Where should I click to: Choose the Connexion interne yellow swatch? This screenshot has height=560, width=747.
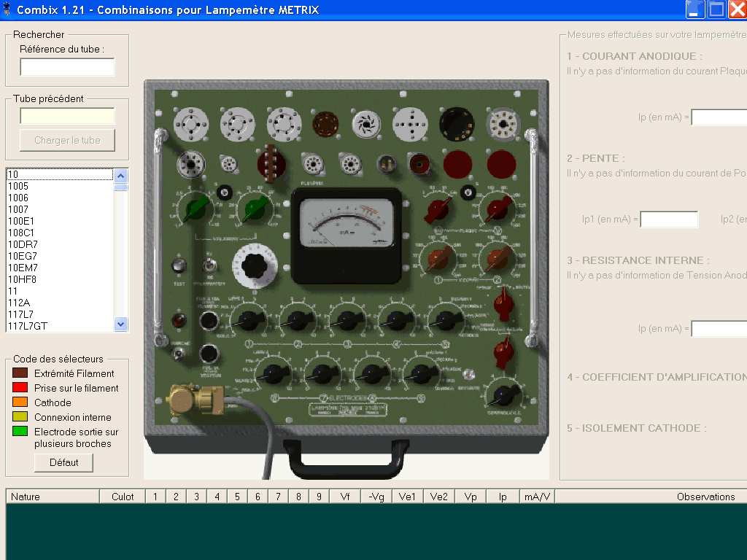20,416
